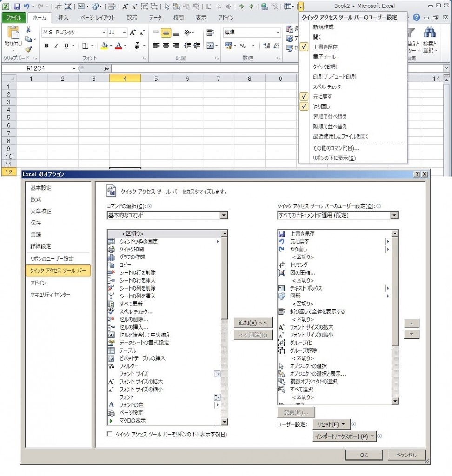The image size is (452, 476).
Task: Enable 新規作成 in the customize menu
Action: point(353,27)
